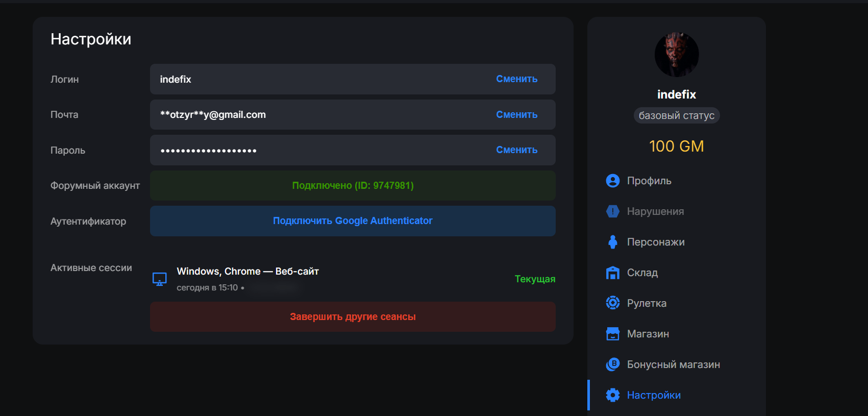Click the Darth Maul avatar picture
The height and width of the screenshot is (416, 868).
tap(676, 55)
